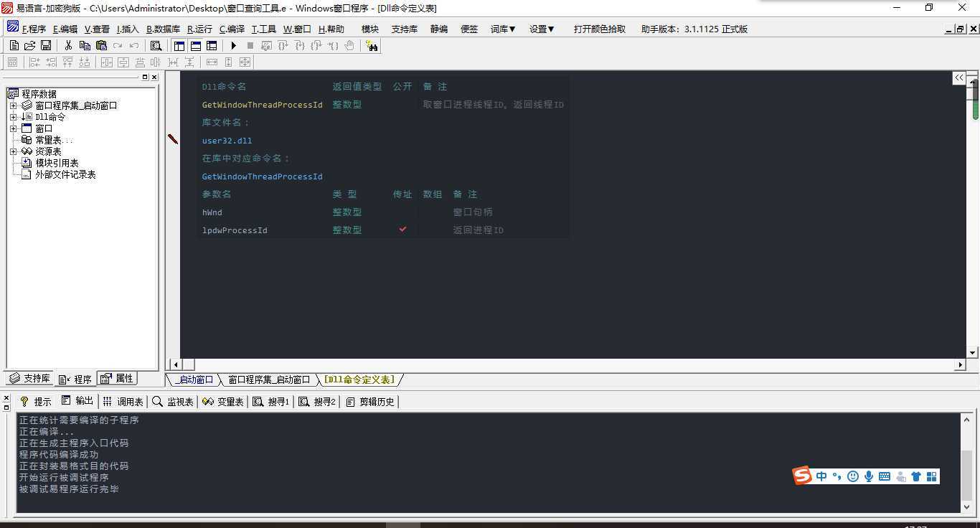980x528 pixels.
Task: Open the Sogou soft keyboard icon
Action: pyautogui.click(x=885, y=476)
